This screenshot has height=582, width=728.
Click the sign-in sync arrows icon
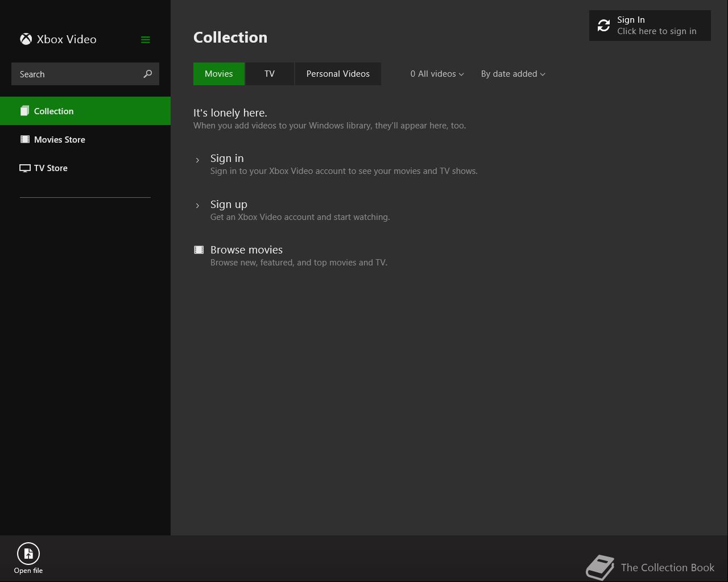coord(603,26)
